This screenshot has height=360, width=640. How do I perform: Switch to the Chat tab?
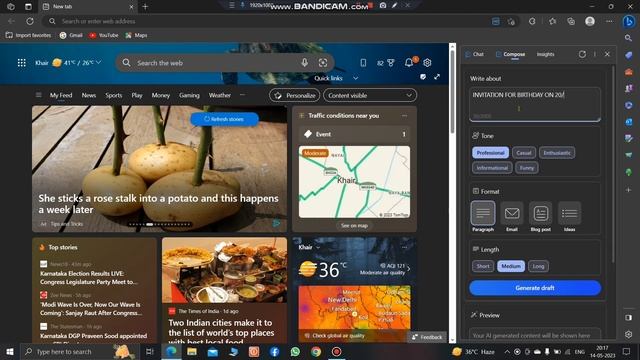tap(475, 54)
